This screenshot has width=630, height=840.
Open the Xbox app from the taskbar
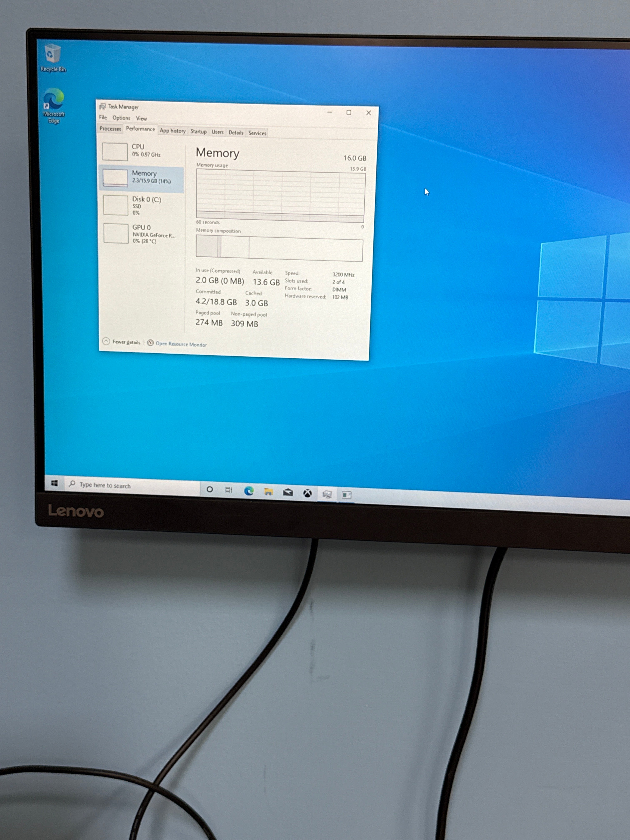click(x=307, y=493)
